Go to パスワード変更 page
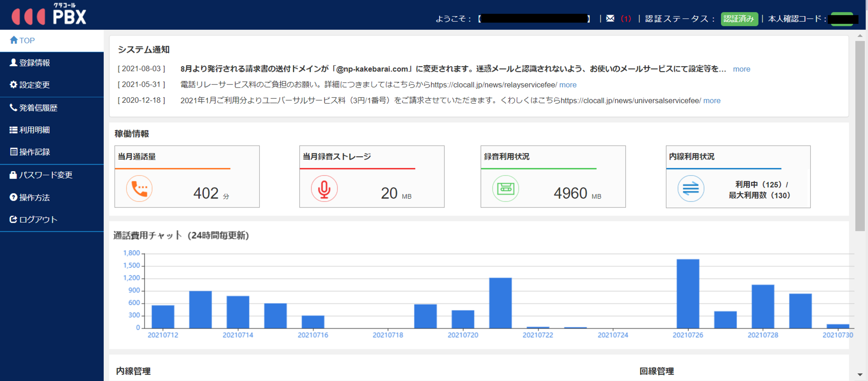Screen dimensions: 868x381 (x=45, y=175)
